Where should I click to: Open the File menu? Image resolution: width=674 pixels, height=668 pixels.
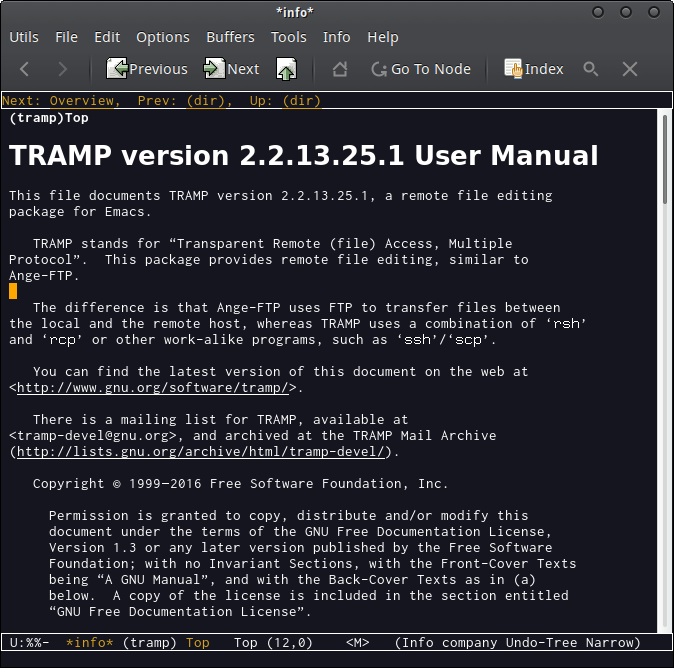pos(66,37)
